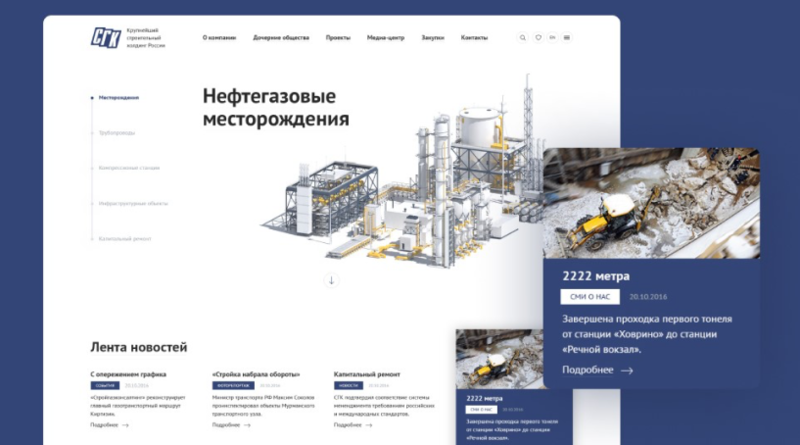Image resolution: width=800 pixels, height=445 pixels.
Task: Click the НОВОСТИ tag under third news
Action: 348,386
